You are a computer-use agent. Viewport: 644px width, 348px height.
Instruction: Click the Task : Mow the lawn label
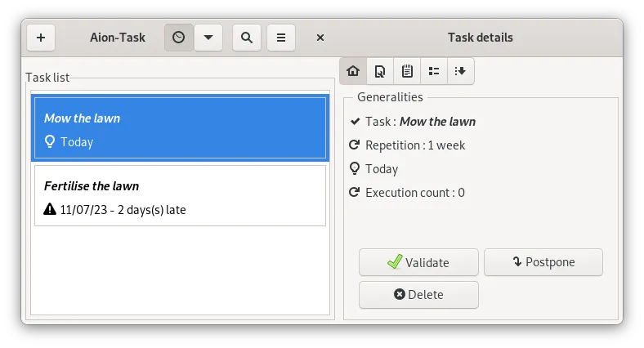pyautogui.click(x=421, y=122)
